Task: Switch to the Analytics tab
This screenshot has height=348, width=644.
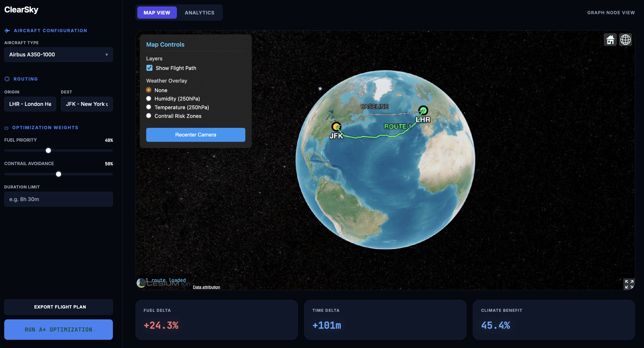Action: point(199,13)
